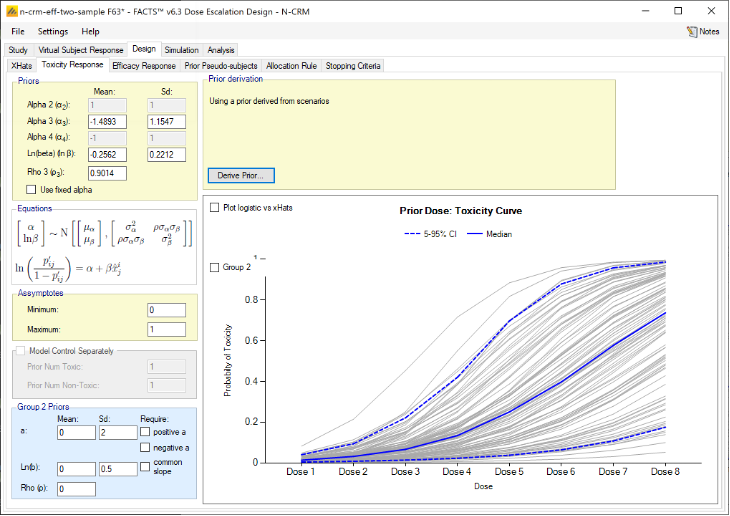Tick the common slope checkbox
The width and height of the screenshot is (730, 516).
tap(146, 465)
